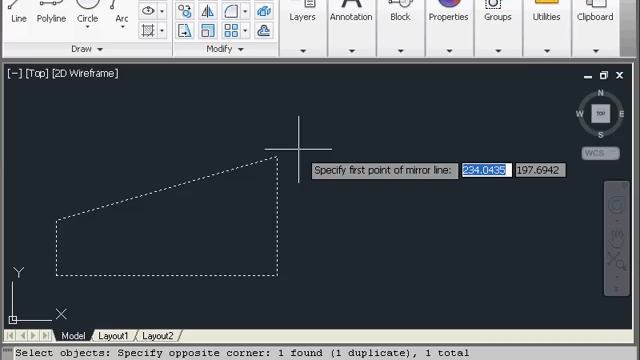Click the Copy tool in Modify panel

184,11
